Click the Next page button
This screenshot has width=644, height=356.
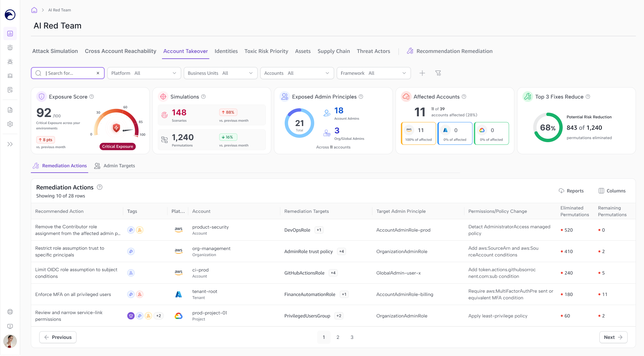pos(613,337)
